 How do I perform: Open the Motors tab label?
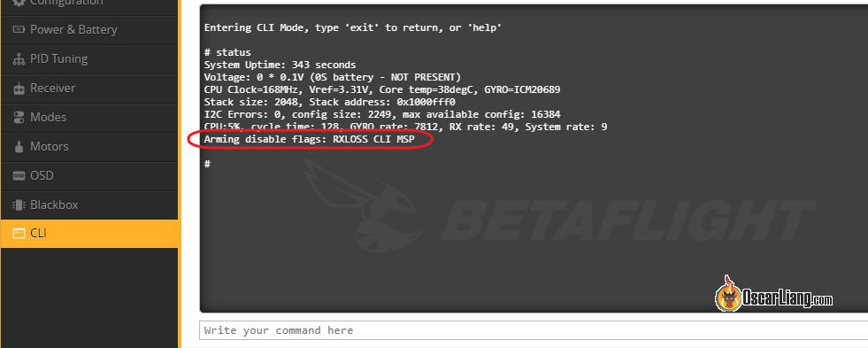50,147
